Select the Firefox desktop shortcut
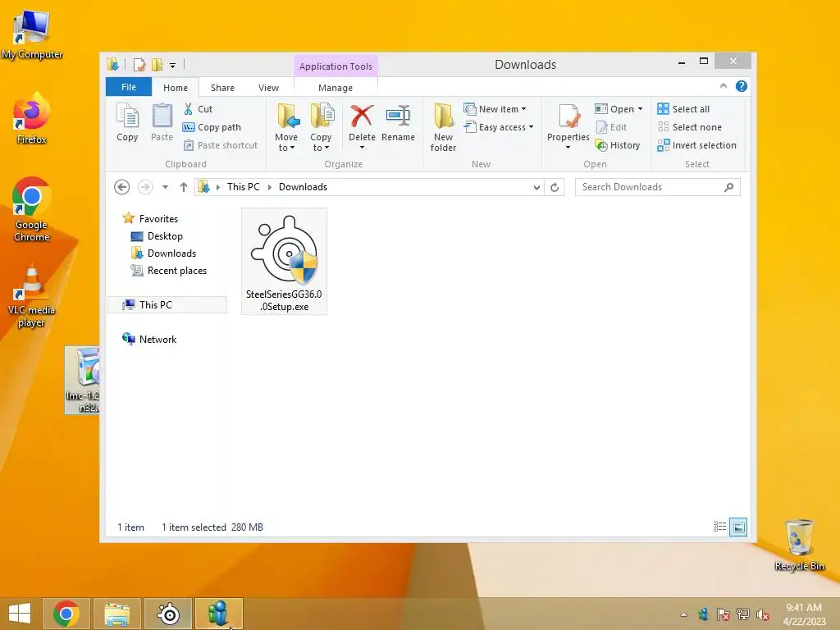 [x=32, y=119]
